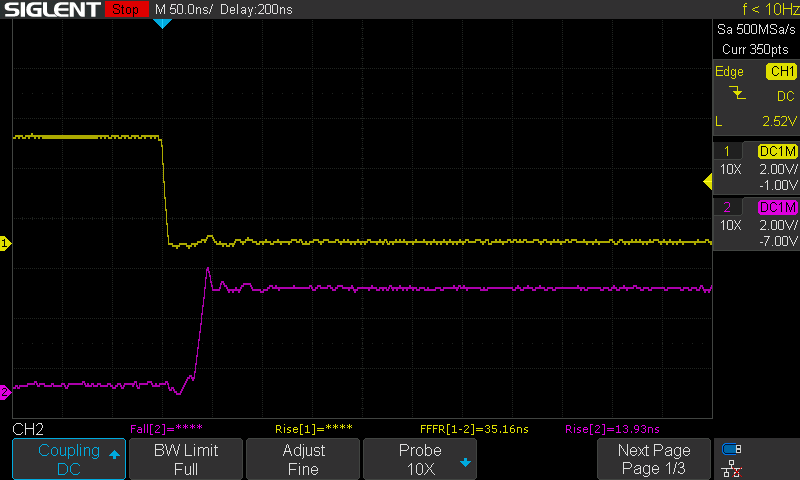The image size is (800, 480).
Task: Select the yellow CH1 ground level marker
Action: point(5,243)
